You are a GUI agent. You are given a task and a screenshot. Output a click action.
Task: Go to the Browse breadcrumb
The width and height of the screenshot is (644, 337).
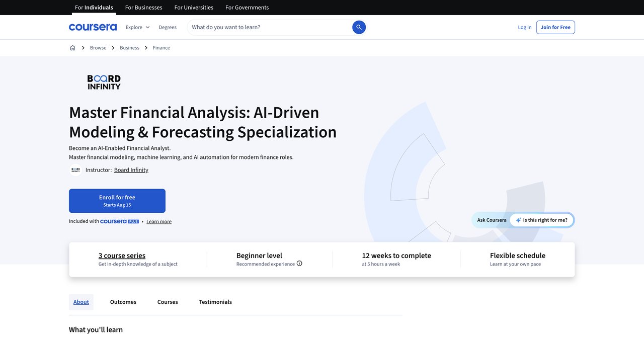coord(98,48)
